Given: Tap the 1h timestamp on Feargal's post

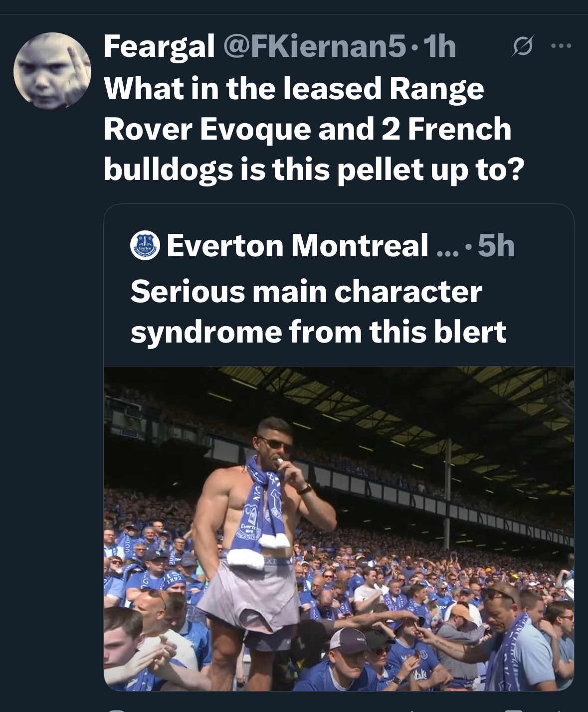Looking at the screenshot, I should coord(439,46).
